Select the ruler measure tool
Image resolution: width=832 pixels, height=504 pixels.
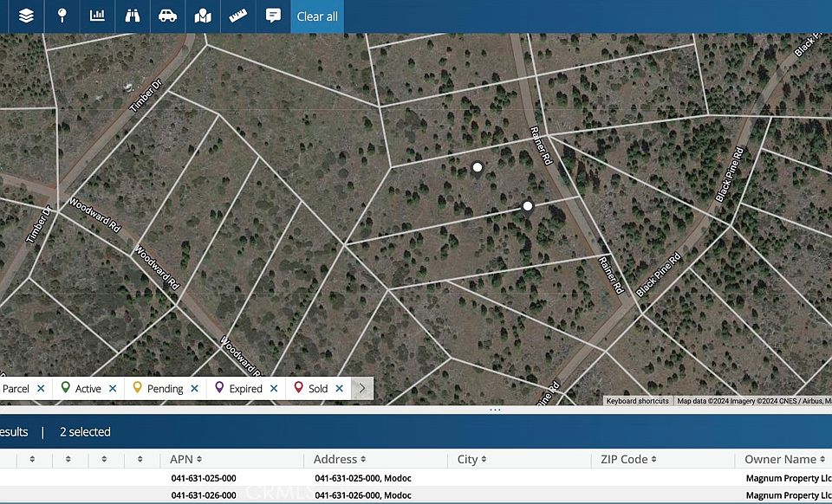tap(237, 16)
